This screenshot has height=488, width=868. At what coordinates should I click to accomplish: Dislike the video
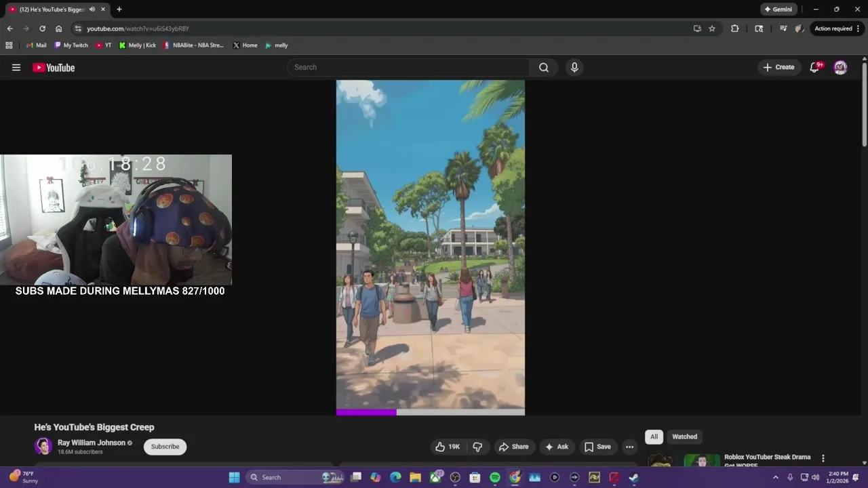point(477,447)
